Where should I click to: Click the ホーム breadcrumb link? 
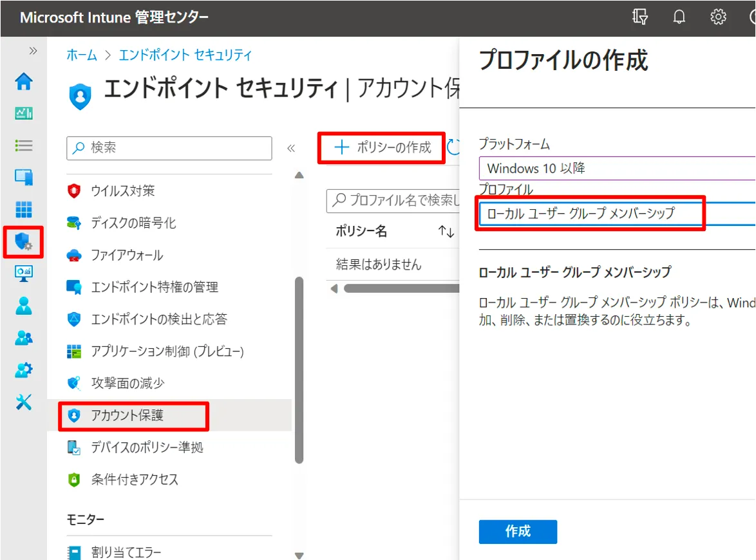82,55
